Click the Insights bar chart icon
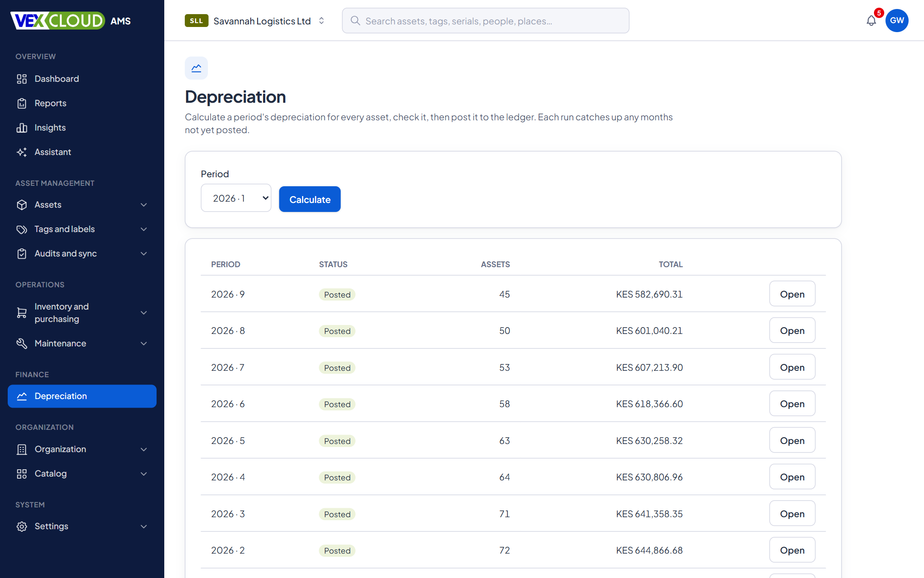The width and height of the screenshot is (924, 578). pyautogui.click(x=22, y=128)
